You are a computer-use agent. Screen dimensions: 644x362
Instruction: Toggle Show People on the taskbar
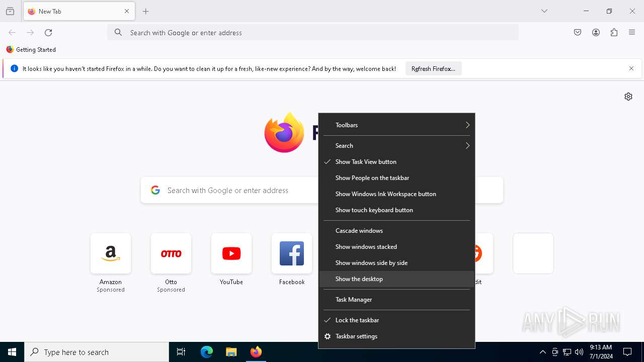396,178
